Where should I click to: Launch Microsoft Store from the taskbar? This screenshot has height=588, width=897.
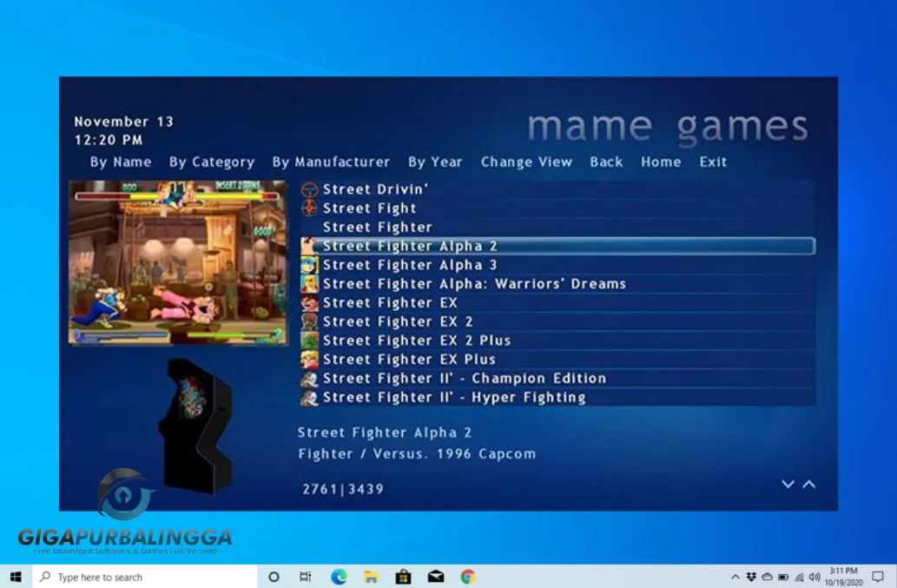click(403, 576)
